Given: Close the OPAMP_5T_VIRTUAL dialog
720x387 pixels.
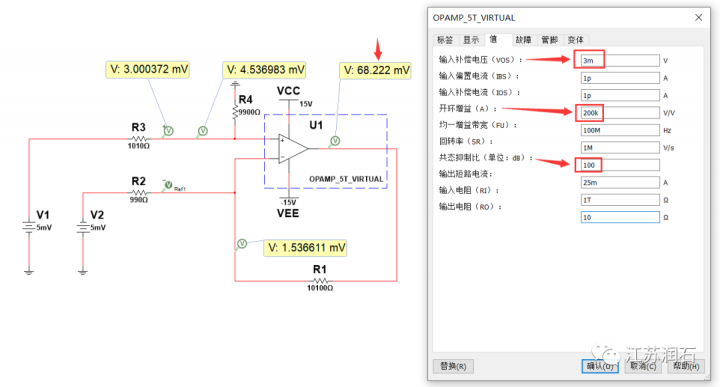Looking at the screenshot, I should coord(698,17).
